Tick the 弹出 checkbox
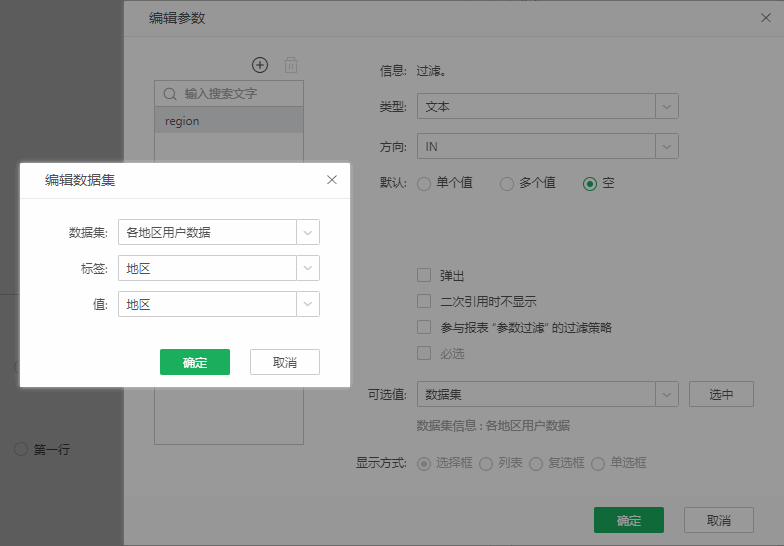 coord(424,275)
